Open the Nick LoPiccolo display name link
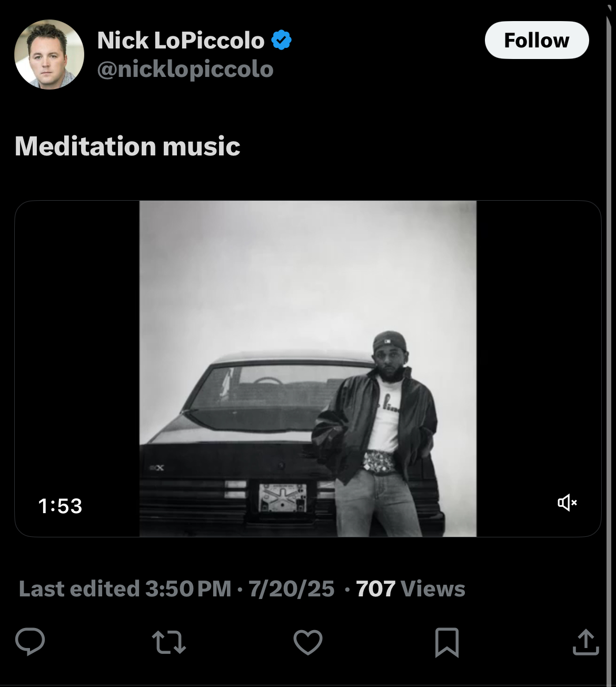Screen dimensions: 616x687 point(181,41)
